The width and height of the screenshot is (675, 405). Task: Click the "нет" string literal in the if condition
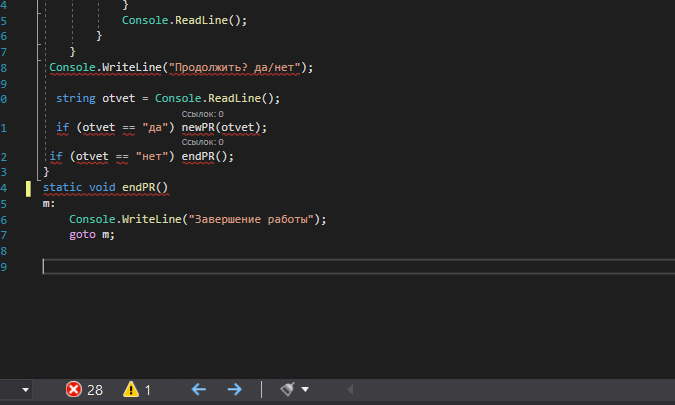152,157
